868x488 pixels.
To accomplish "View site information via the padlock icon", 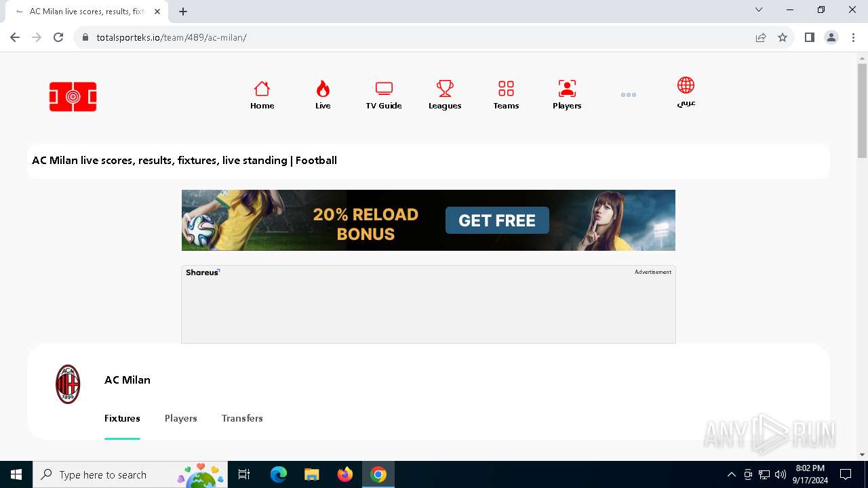I will pos(85,37).
